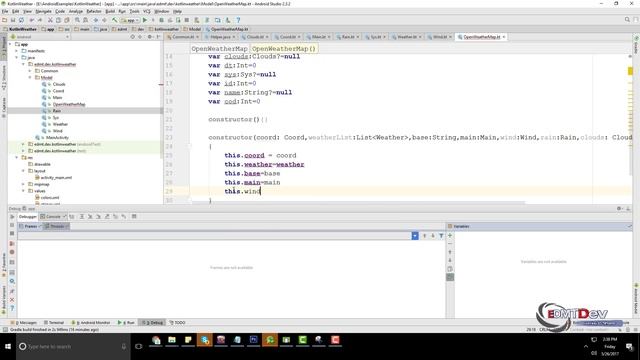
Task: Click the Undo arrow in the toolbar
Action: click(31, 20)
